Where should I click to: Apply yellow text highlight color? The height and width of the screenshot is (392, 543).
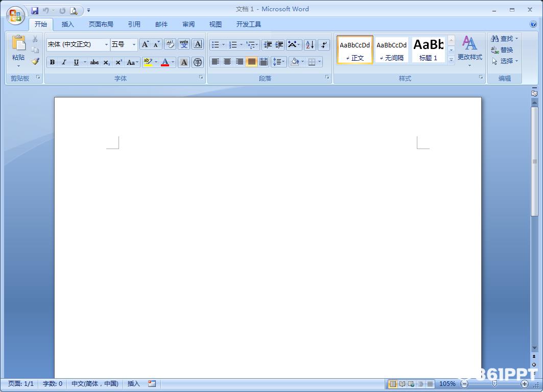tap(148, 62)
